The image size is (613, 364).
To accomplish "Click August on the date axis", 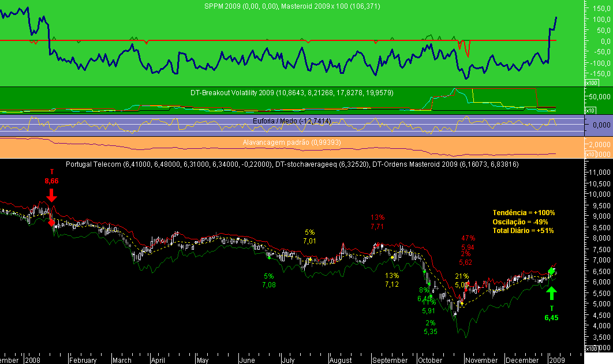I will (341, 360).
